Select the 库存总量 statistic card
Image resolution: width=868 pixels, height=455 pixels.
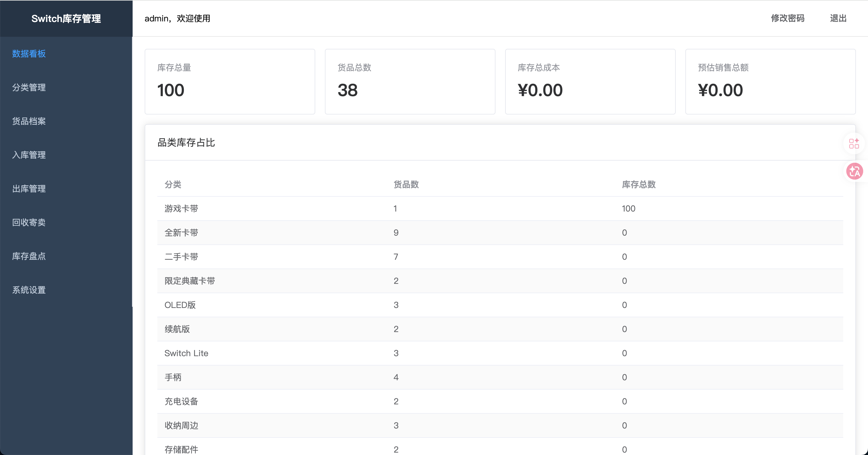pos(230,81)
